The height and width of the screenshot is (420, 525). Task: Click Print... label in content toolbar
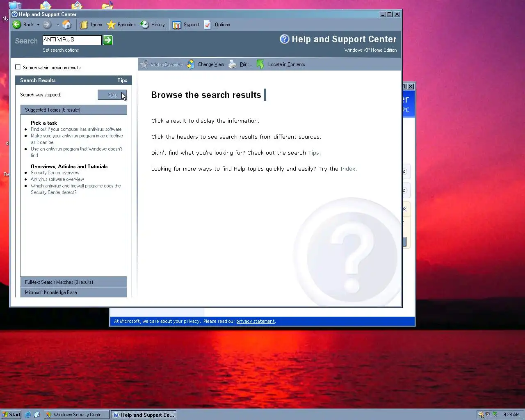click(246, 64)
